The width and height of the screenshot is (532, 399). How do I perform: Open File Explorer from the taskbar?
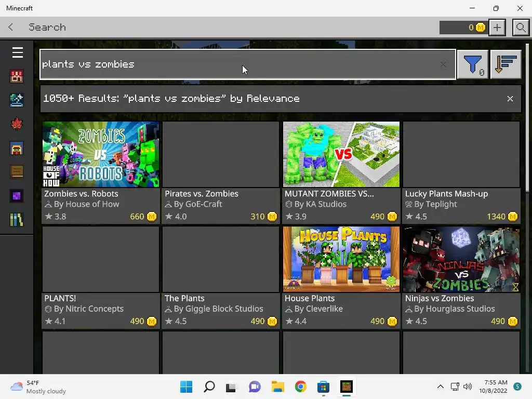click(277, 387)
